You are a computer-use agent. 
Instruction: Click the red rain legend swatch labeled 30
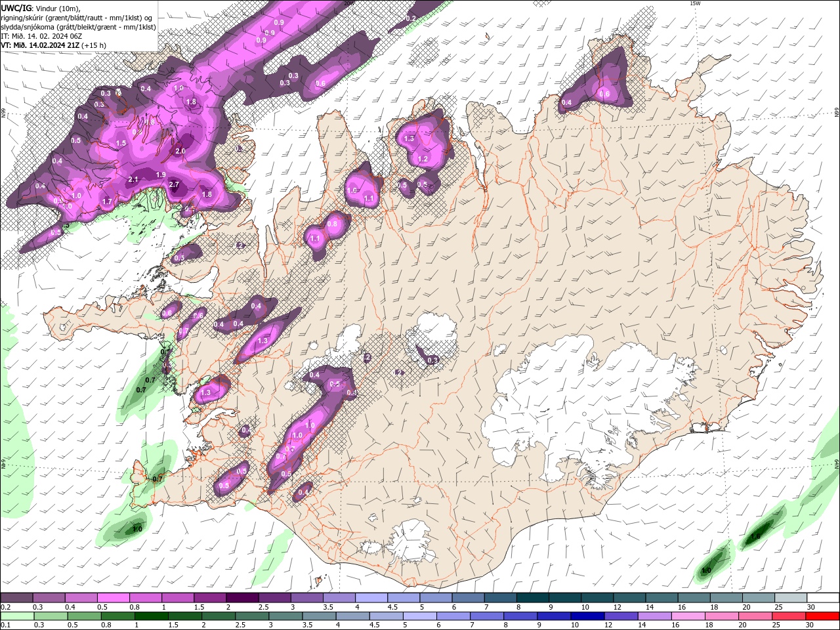click(822, 616)
